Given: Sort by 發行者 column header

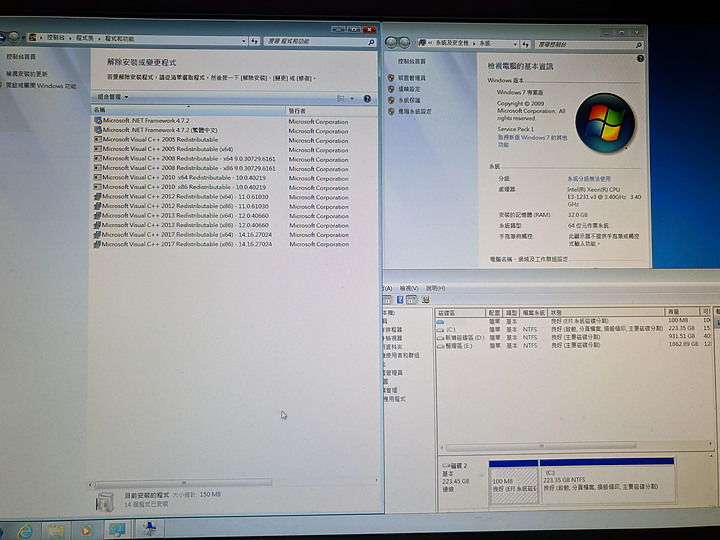Looking at the screenshot, I should pyautogui.click(x=331, y=111).
